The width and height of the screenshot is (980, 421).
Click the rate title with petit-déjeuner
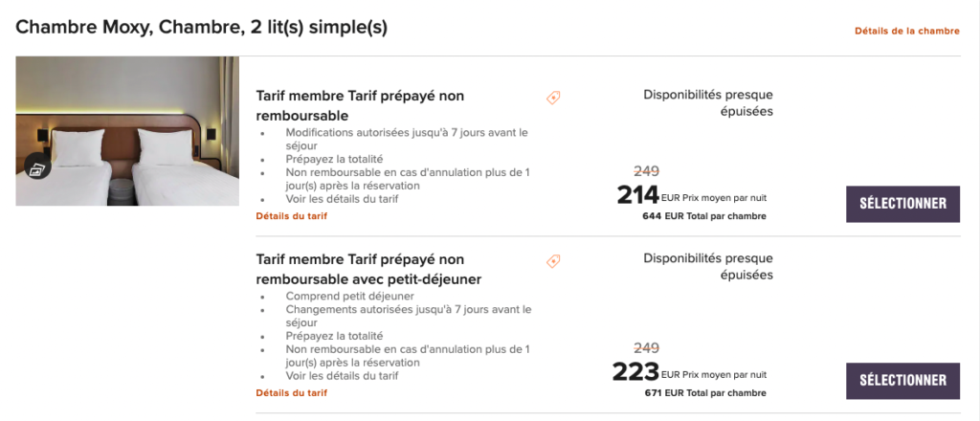[368, 269]
